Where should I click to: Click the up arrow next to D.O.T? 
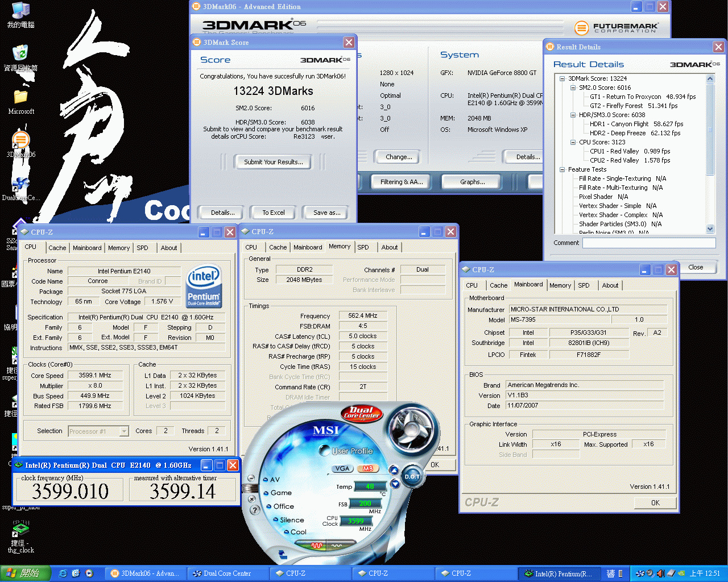tap(394, 470)
